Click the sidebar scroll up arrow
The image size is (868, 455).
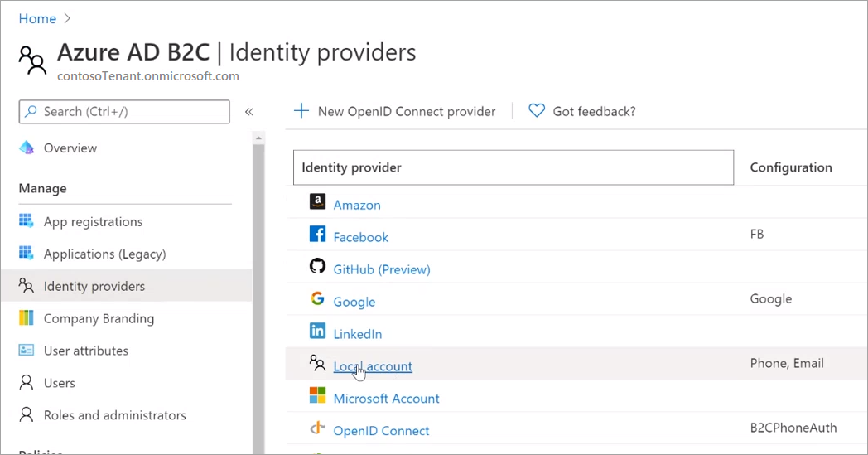pyautogui.click(x=258, y=138)
